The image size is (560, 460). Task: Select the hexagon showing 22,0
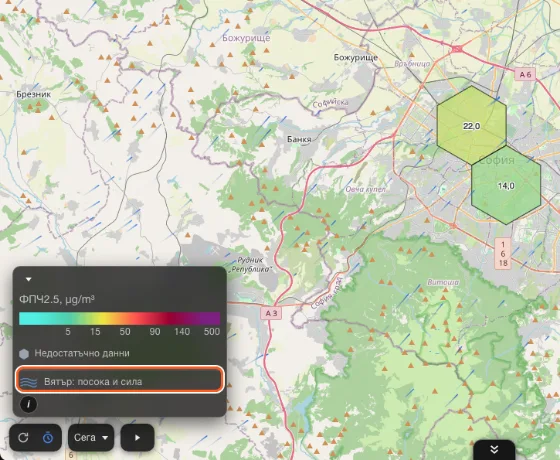[x=471, y=125]
